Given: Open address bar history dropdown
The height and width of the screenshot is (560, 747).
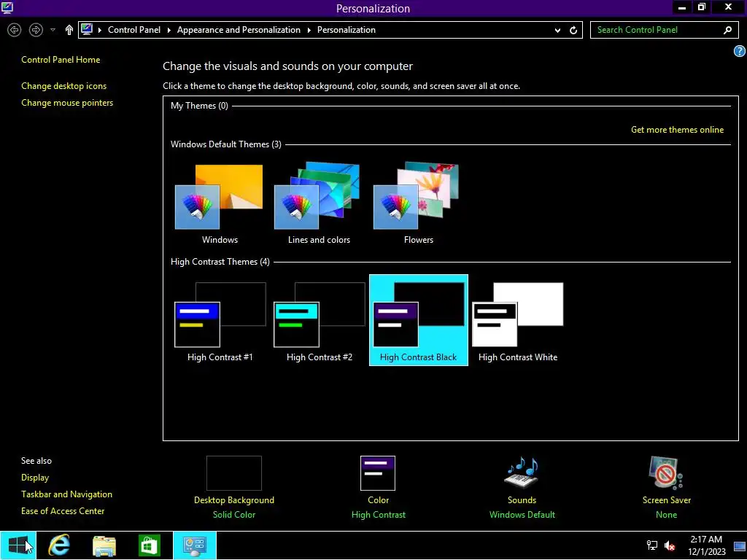Looking at the screenshot, I should (x=557, y=31).
